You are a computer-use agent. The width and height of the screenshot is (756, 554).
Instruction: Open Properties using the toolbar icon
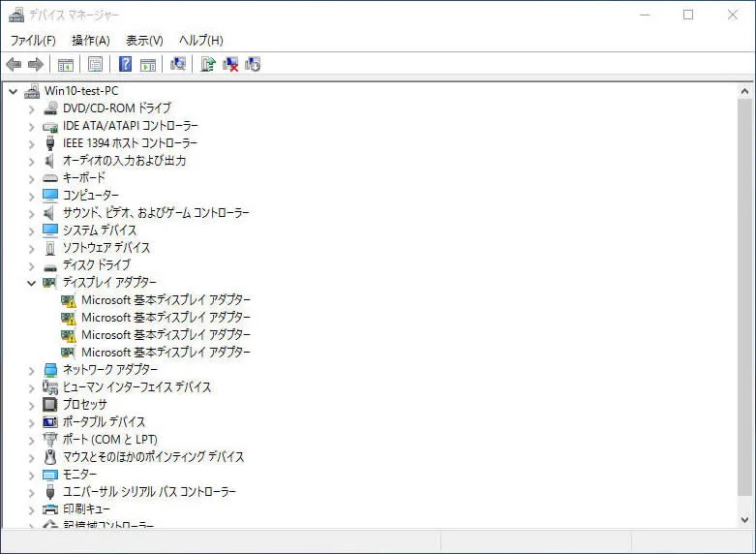tap(95, 65)
